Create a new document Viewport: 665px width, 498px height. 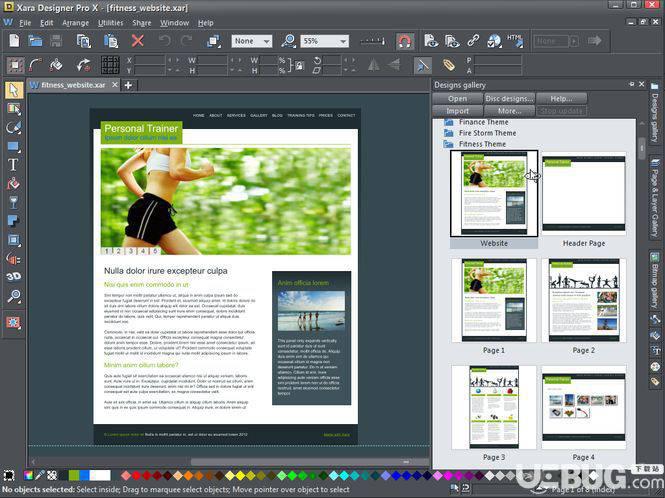click(x=14, y=41)
